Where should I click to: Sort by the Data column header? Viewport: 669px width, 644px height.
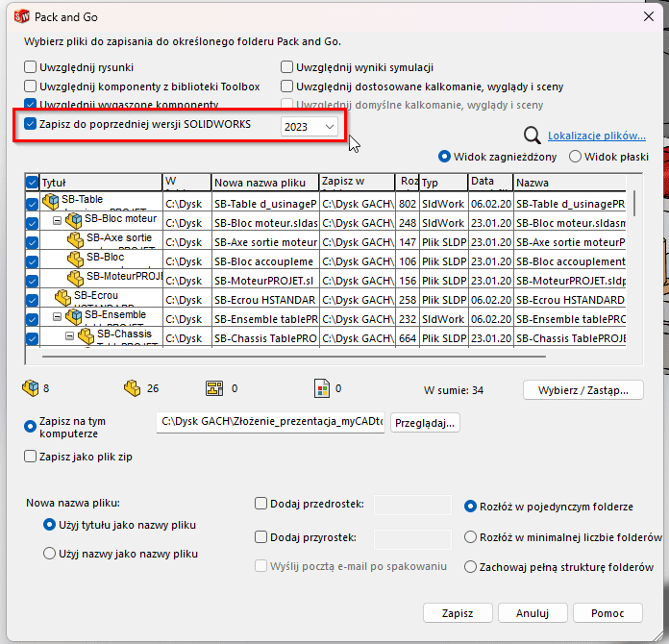(x=490, y=183)
